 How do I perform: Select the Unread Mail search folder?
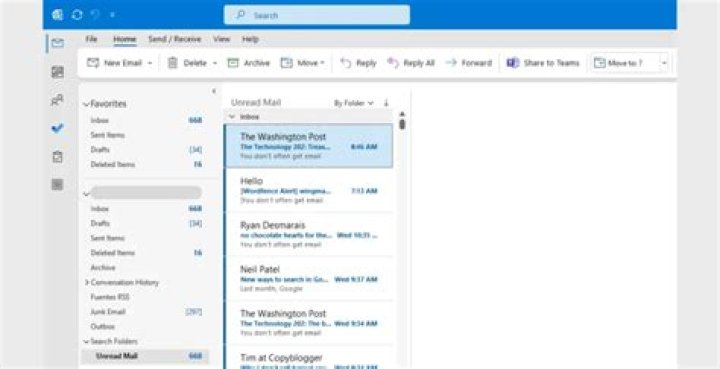pos(145,356)
